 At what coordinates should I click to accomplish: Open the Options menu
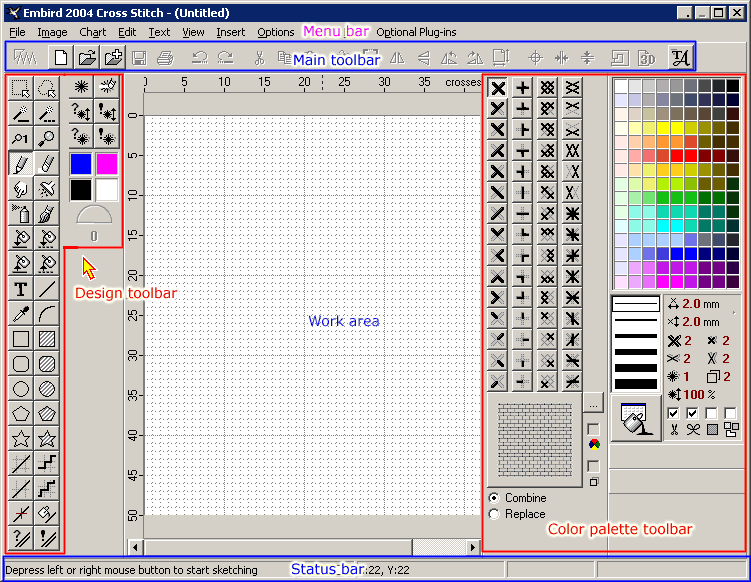(275, 32)
